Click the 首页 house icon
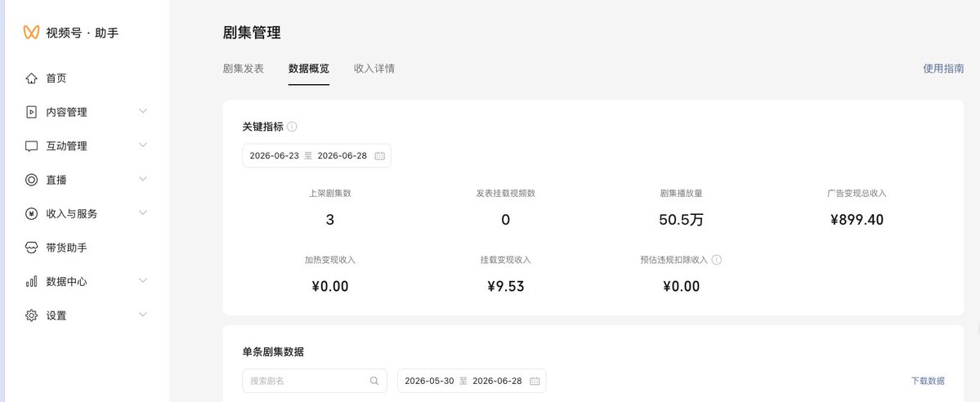Viewport: 980px width, 402px height. tap(31, 78)
